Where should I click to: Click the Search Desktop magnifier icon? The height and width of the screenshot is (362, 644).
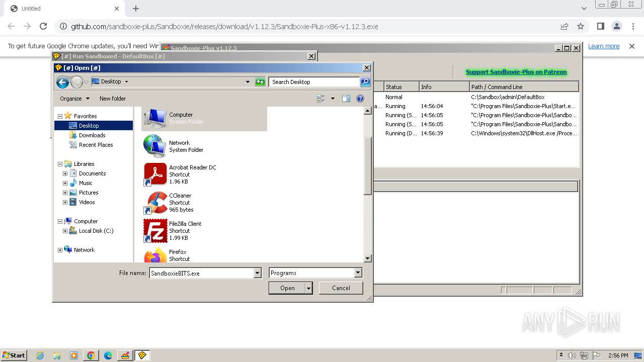coord(365,82)
